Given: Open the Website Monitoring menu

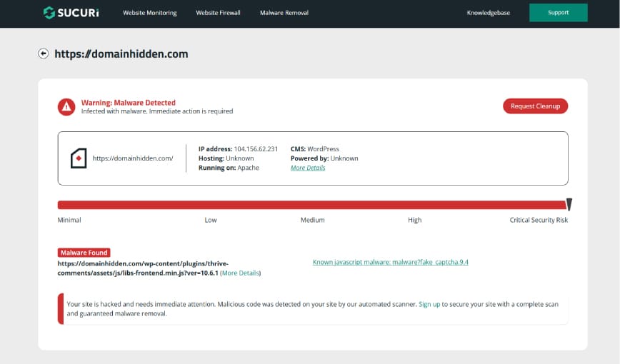Looking at the screenshot, I should 150,13.
